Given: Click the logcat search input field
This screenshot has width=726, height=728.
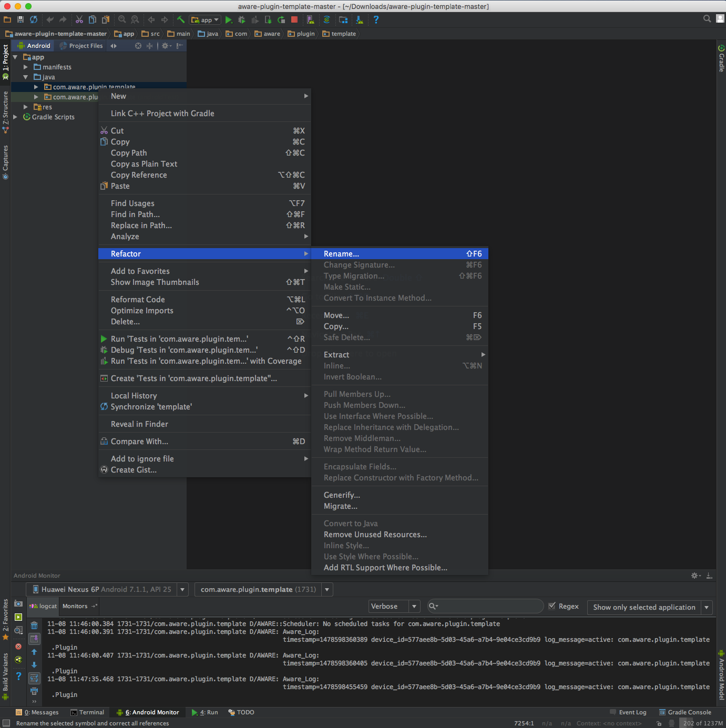Looking at the screenshot, I should 485,606.
